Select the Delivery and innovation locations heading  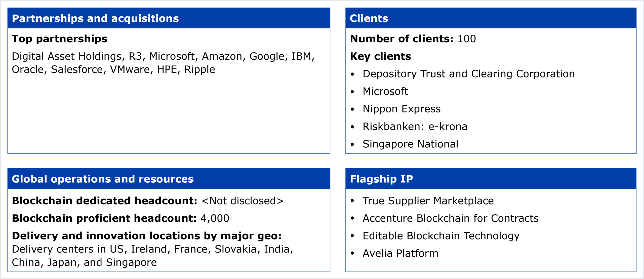[147, 236]
